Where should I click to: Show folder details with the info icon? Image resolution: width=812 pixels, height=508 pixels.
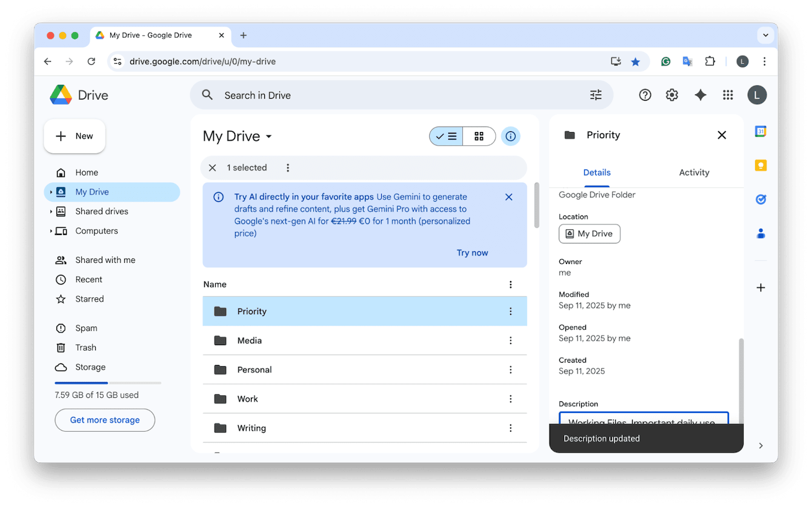coord(510,136)
